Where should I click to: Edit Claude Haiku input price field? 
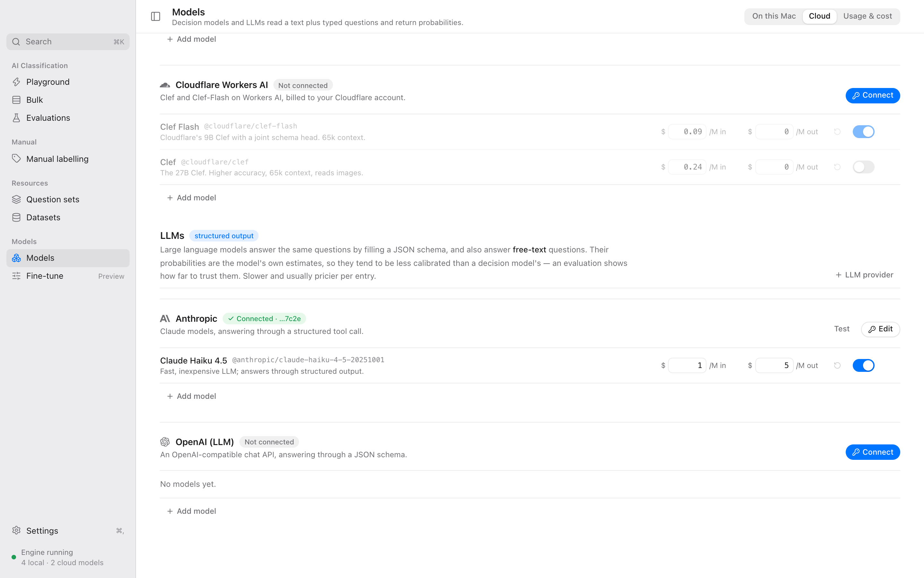(687, 365)
